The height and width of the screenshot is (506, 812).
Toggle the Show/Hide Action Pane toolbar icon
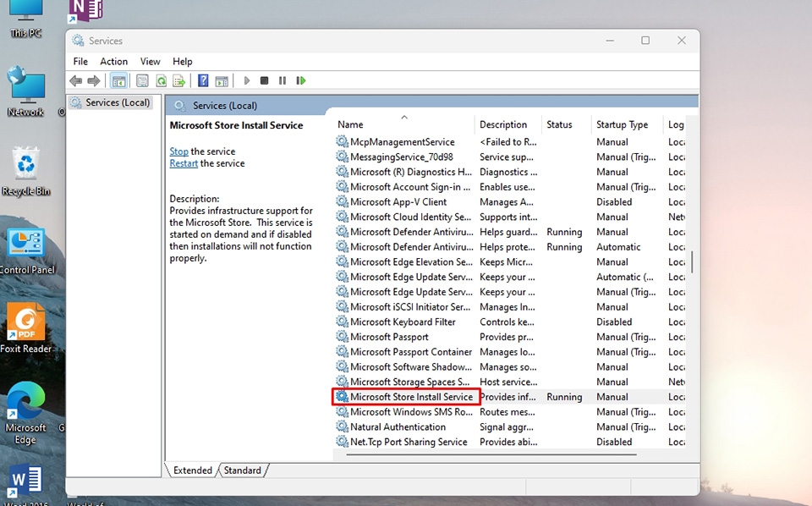(222, 80)
